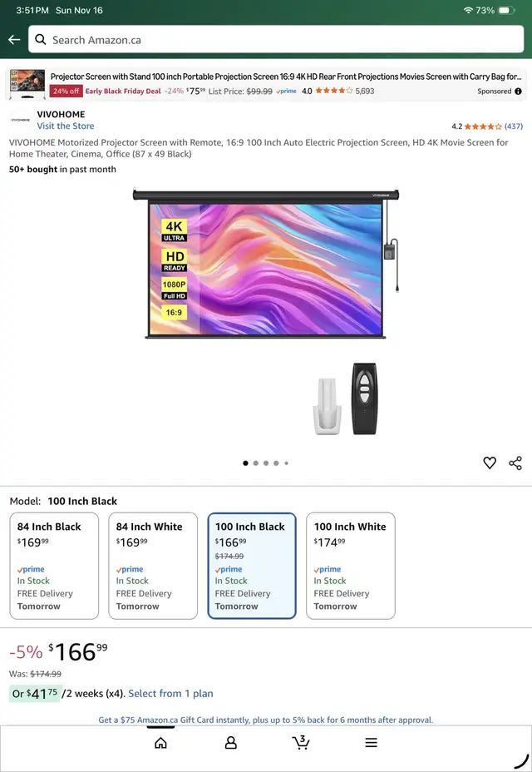Select the 84 Inch White model
Viewport: 532px width, 772px height.
(x=153, y=566)
